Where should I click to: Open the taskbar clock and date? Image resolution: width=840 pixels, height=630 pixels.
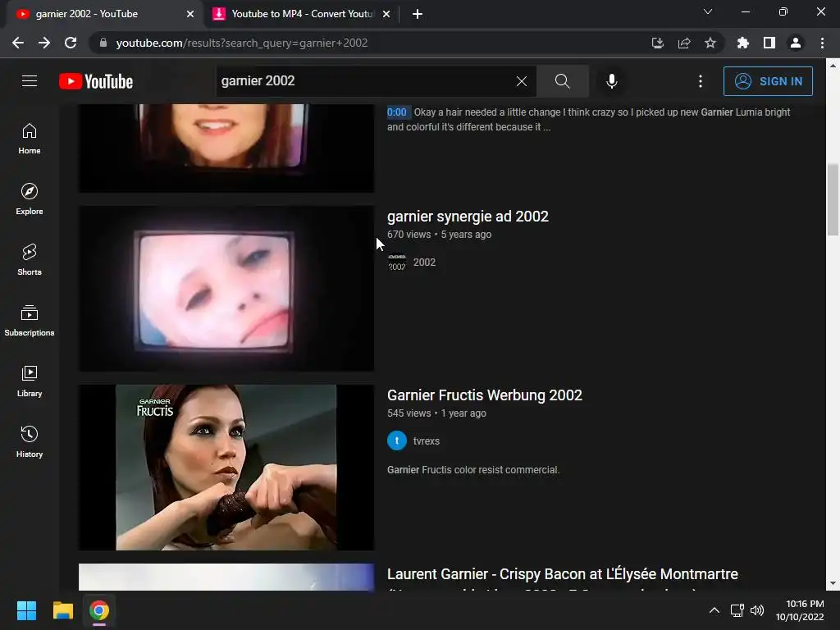pyautogui.click(x=801, y=610)
